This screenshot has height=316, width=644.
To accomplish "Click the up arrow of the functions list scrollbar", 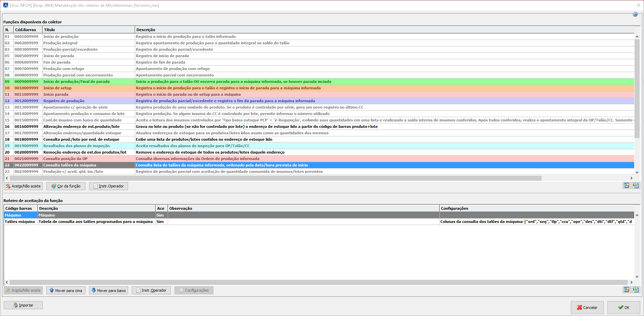I will click(x=637, y=37).
